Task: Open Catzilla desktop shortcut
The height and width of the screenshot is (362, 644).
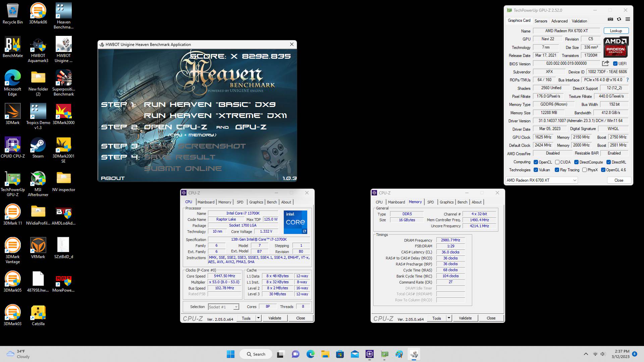Action: [x=38, y=315]
